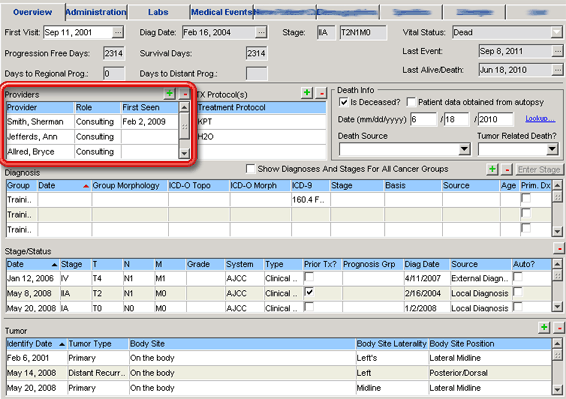The width and height of the screenshot is (566, 399).
Task: Open the Administration tab
Action: coord(96,12)
